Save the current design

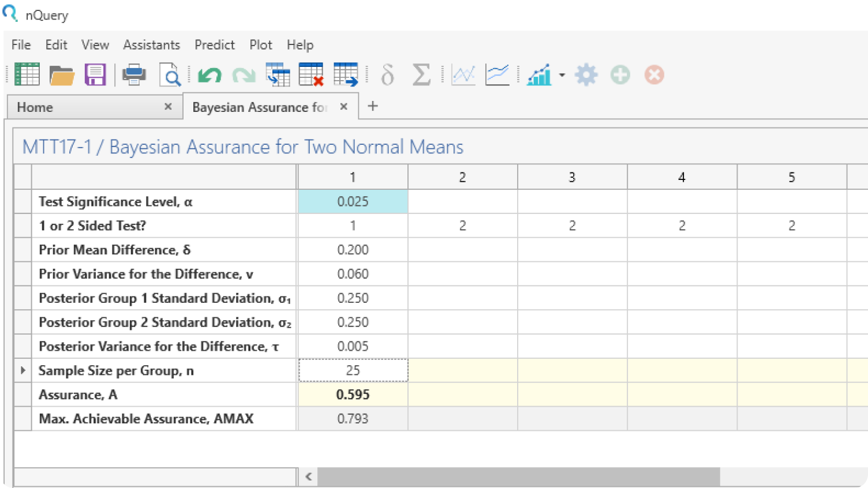point(96,74)
